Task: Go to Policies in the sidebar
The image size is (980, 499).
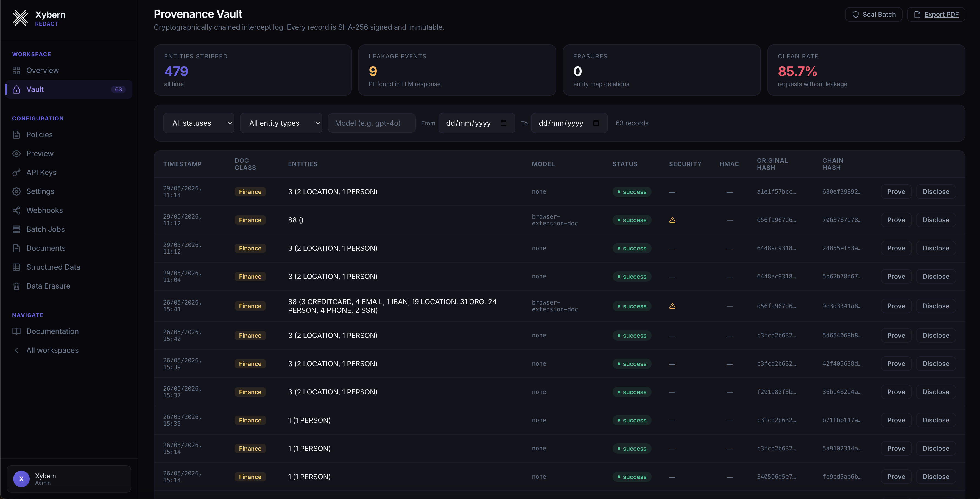Action: 69,134
